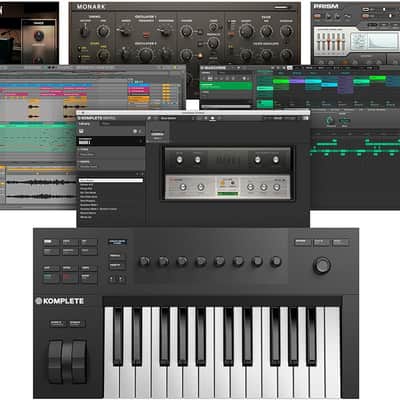Click the last knob on the silver amp panel
The height and width of the screenshot is (400, 400).
pyautogui.click(x=276, y=187)
